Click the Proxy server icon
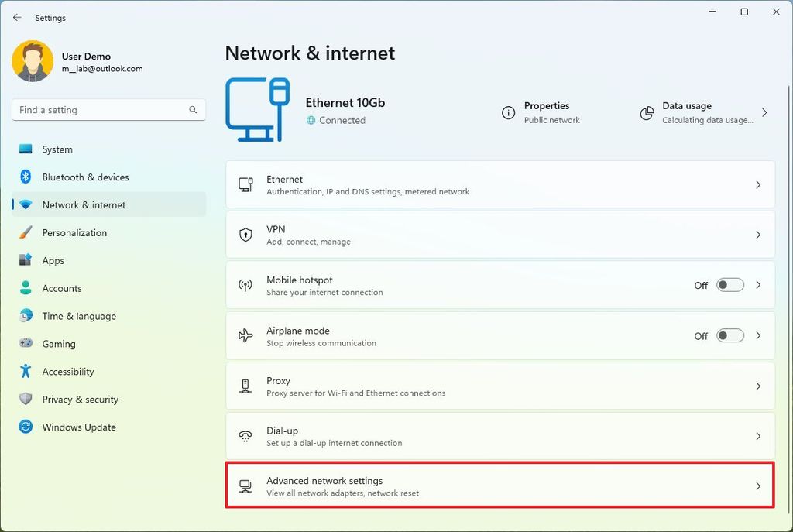Viewport: 793px width, 532px height. pos(246,386)
